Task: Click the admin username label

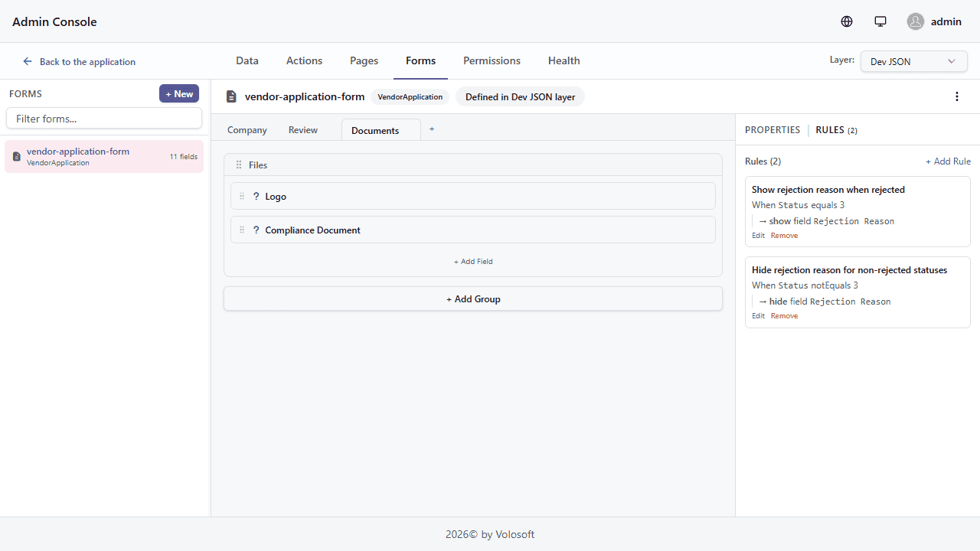Action: pos(946,21)
